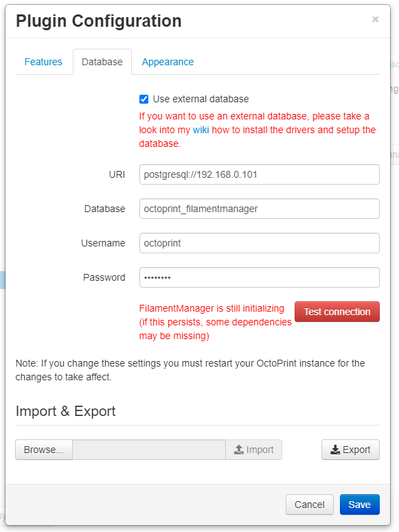Click the Export download icon button
Viewport: 399px width, 532px height.
coord(350,450)
